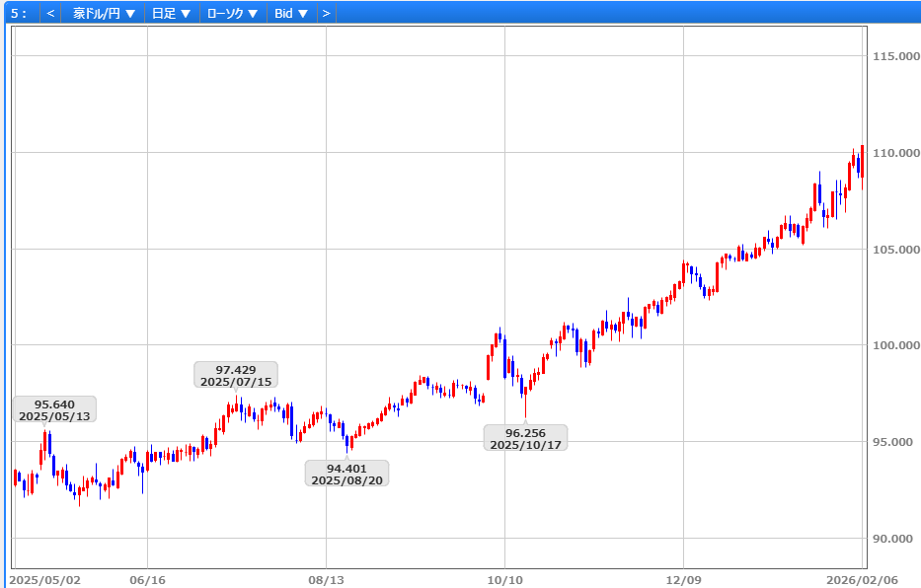Click the 110.000 price axis label

895,153
